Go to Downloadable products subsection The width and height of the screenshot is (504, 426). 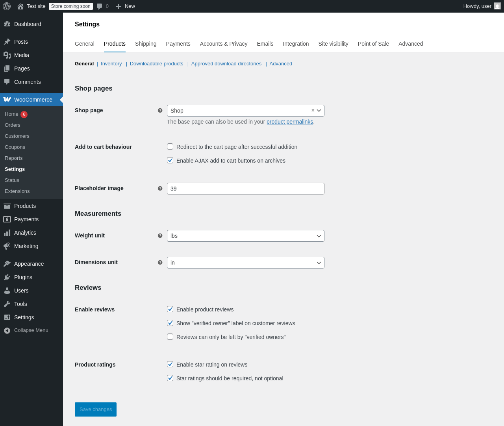[157, 64]
